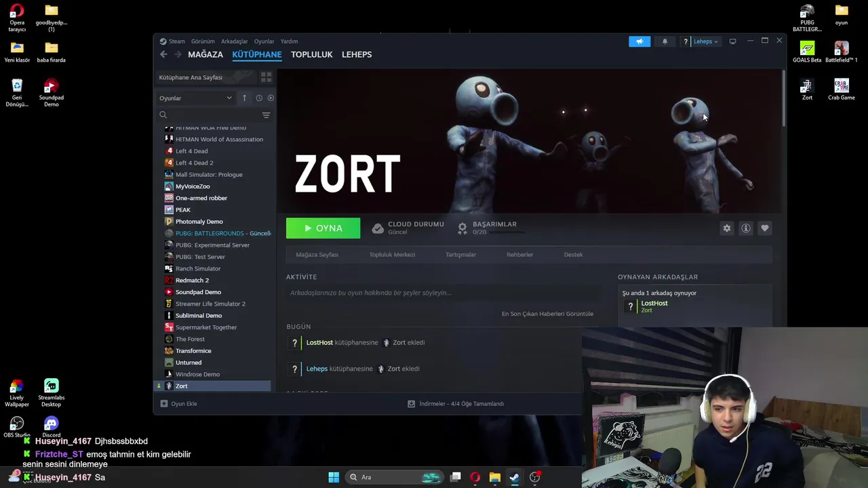Open File Explorer from taskbar
Viewport: 868px width, 488px height.
pos(494,477)
